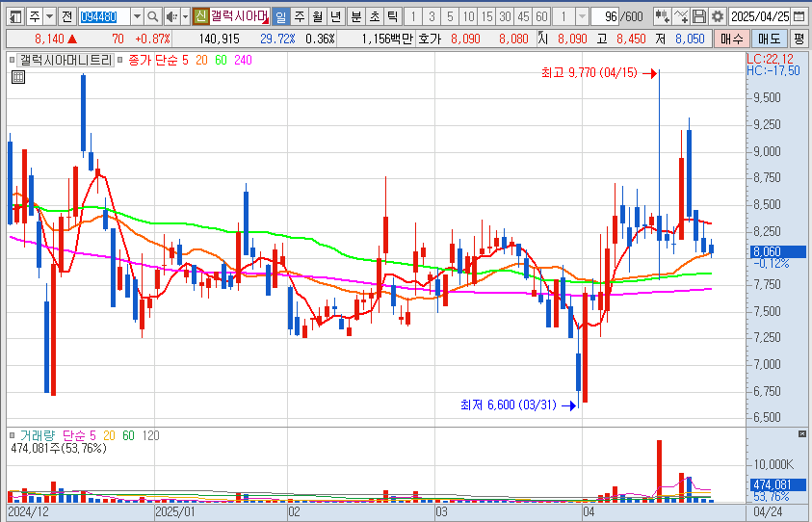Open the custom interval dropdown arrow

pyautogui.click(x=582, y=17)
